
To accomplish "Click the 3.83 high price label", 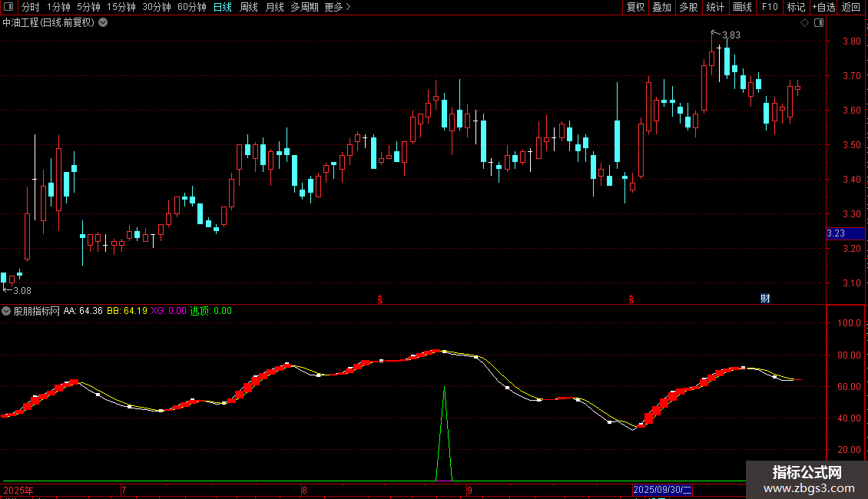I will [x=731, y=35].
